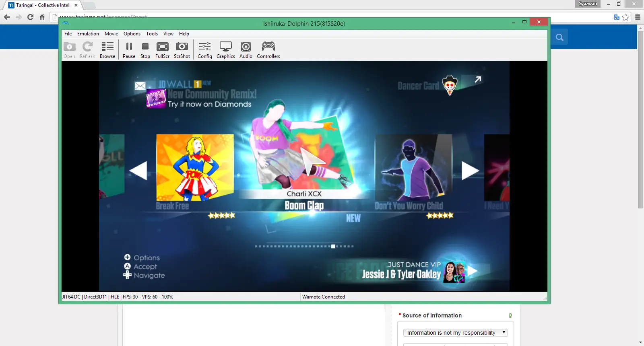Click the star rating under Don't You Worry Child
This screenshot has height=346, width=644.
pyautogui.click(x=440, y=216)
